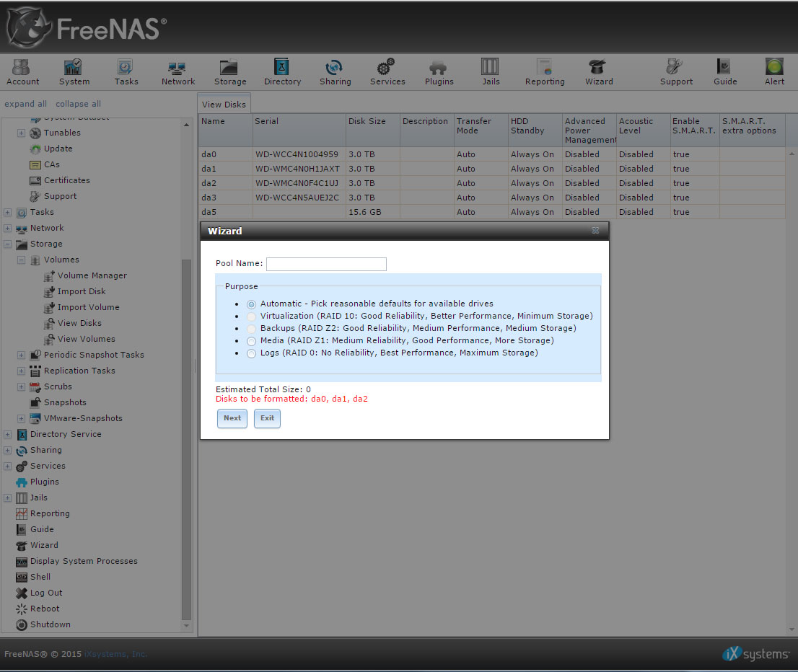Click the Reboot icon in sidebar
Viewport: 798px width, 672px height.
[22, 609]
